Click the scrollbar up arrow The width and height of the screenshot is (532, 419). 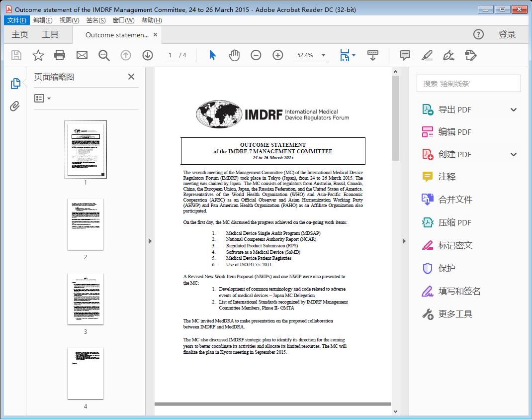pyautogui.click(x=395, y=72)
